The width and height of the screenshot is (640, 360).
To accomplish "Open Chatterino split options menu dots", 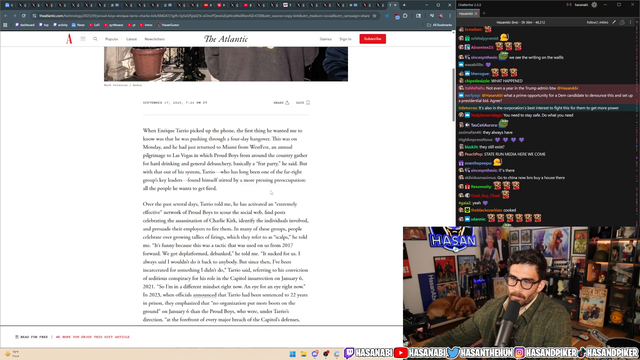I will pos(631,22).
